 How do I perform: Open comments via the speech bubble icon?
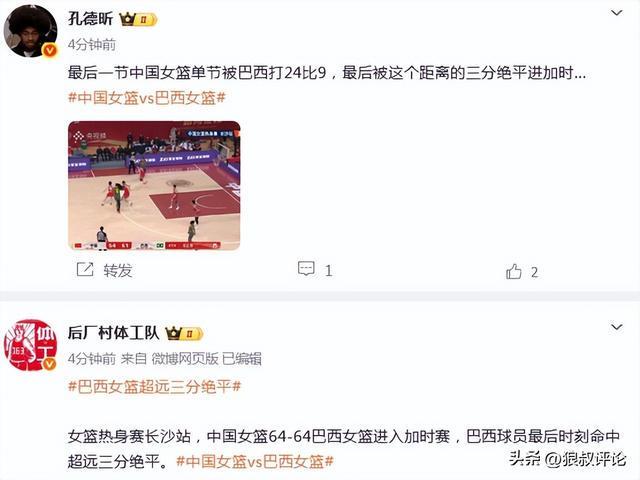pyautogui.click(x=306, y=269)
